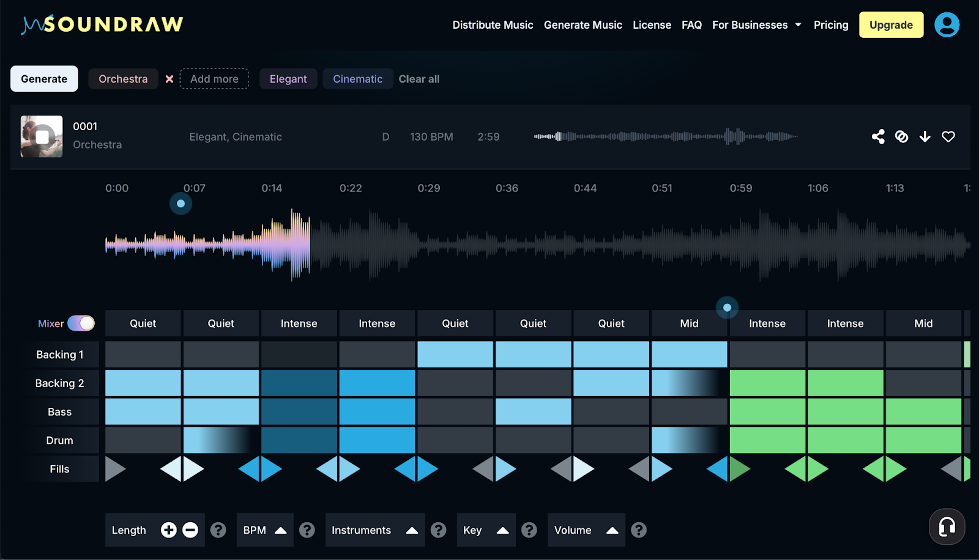Viewport: 979px width, 560px height.
Task: Decrease length with the minus icon
Action: (x=190, y=530)
